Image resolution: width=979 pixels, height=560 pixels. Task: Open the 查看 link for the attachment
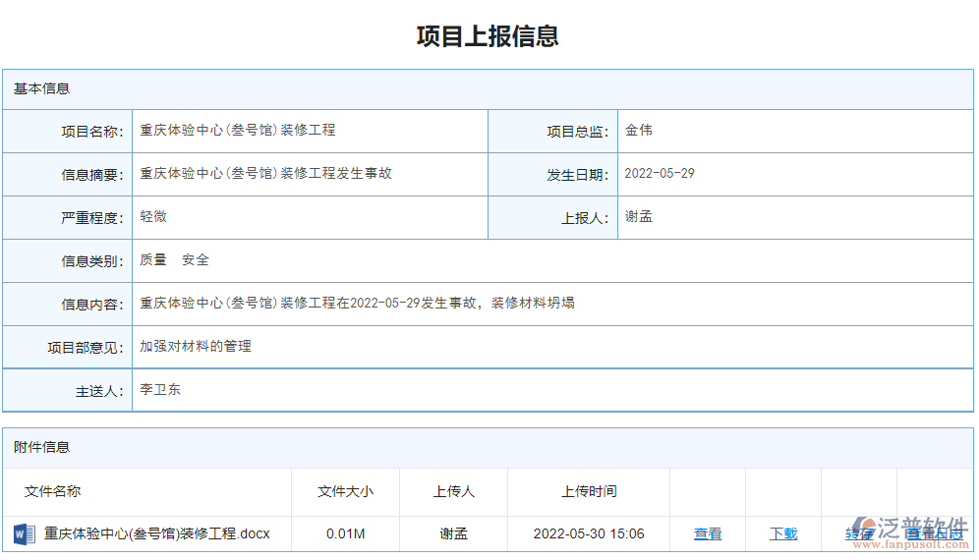pos(708,533)
